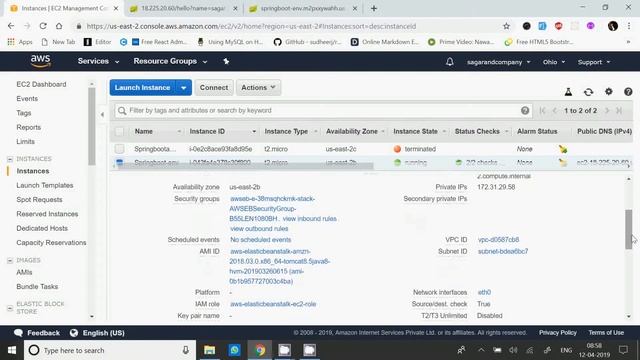Go to the next page of instances
This screenshot has height=360, width=640.
click(x=607, y=111)
